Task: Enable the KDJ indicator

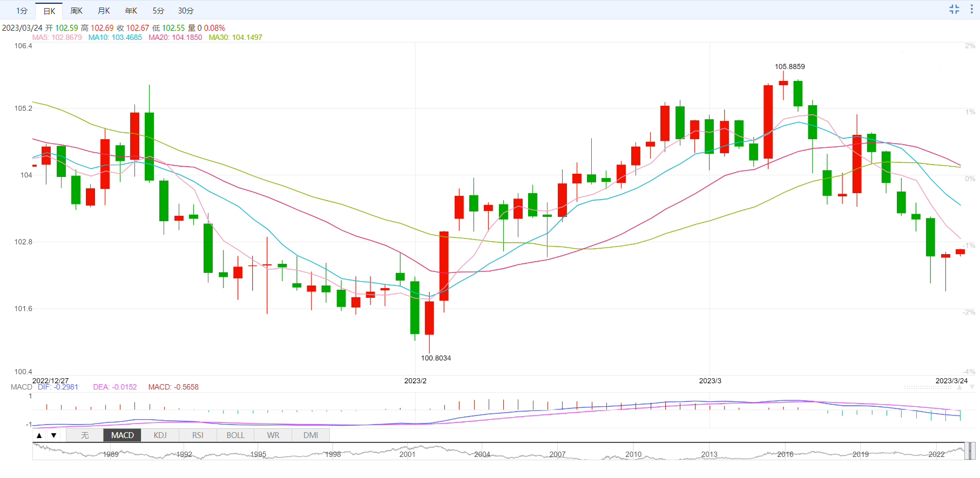Action: coord(160,435)
